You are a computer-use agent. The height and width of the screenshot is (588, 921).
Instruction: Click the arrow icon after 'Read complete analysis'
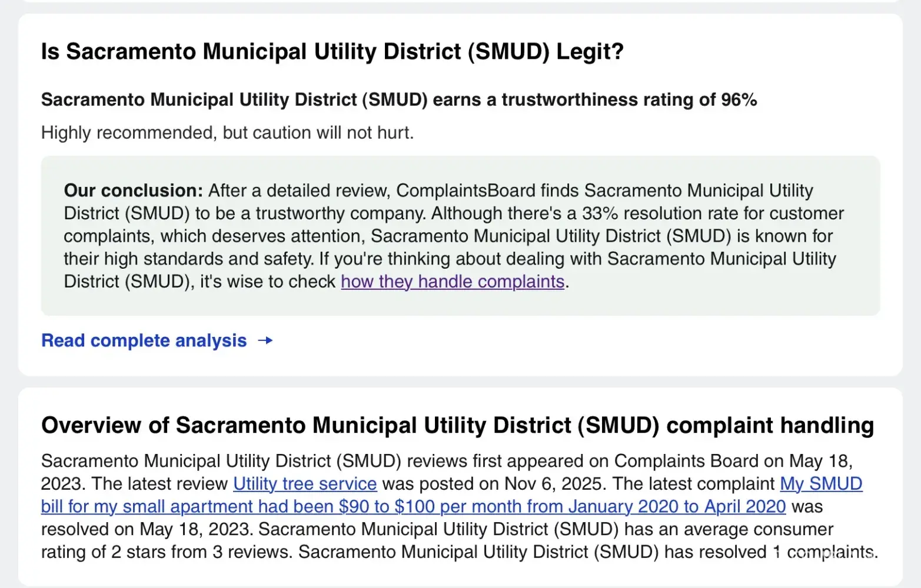[265, 340]
